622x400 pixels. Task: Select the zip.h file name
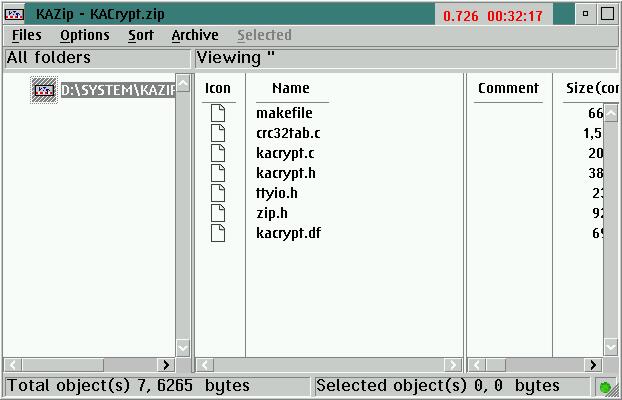pyautogui.click(x=272, y=213)
